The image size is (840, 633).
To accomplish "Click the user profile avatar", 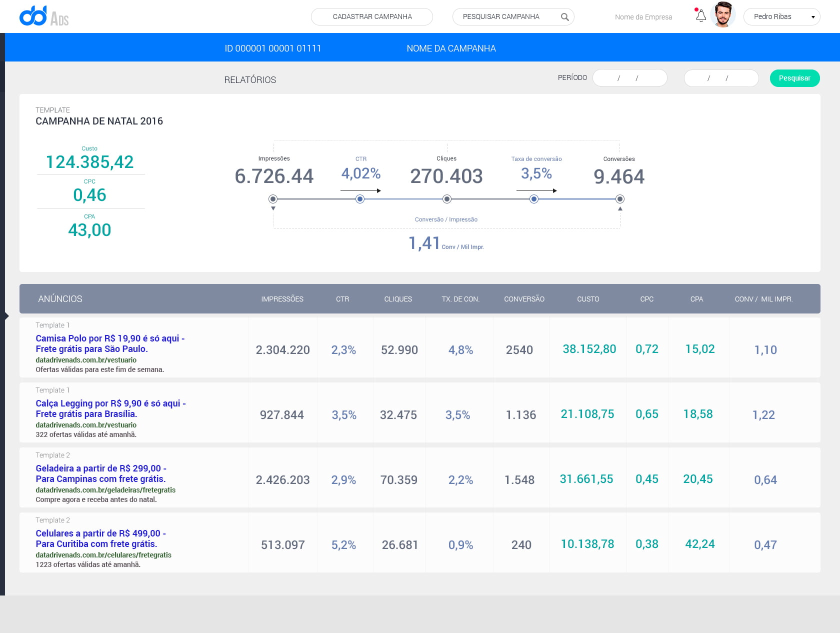I will click(x=722, y=15).
